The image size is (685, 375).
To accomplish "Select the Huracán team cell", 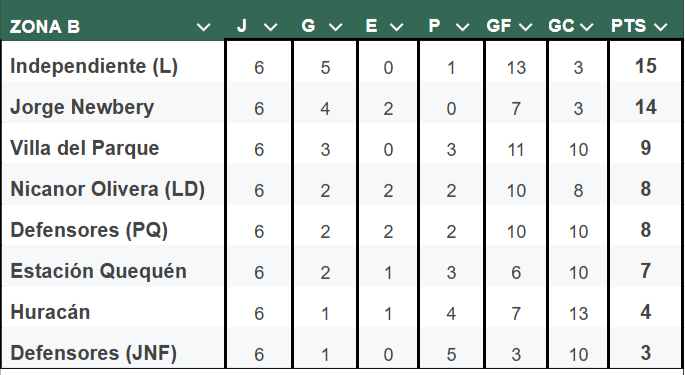I will pyautogui.click(x=50, y=312).
